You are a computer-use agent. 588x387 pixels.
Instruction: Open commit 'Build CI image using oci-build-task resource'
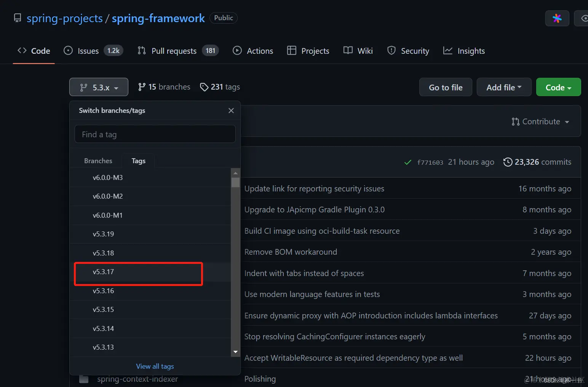point(322,231)
